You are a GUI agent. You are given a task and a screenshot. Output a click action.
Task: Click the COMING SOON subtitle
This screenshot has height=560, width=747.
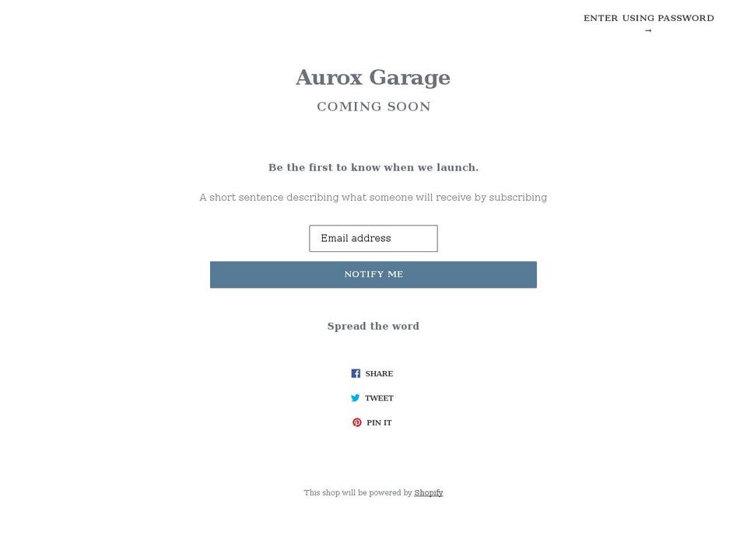[x=373, y=107]
